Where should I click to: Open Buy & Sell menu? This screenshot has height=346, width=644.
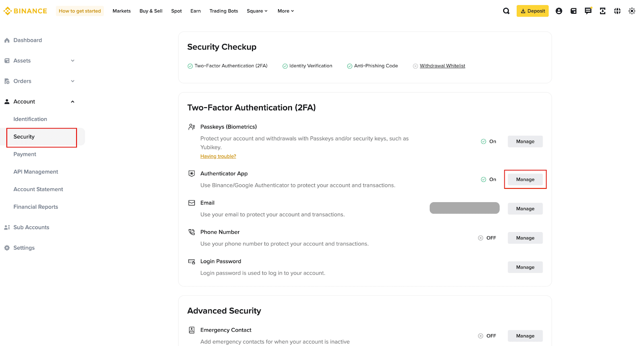[x=151, y=11]
